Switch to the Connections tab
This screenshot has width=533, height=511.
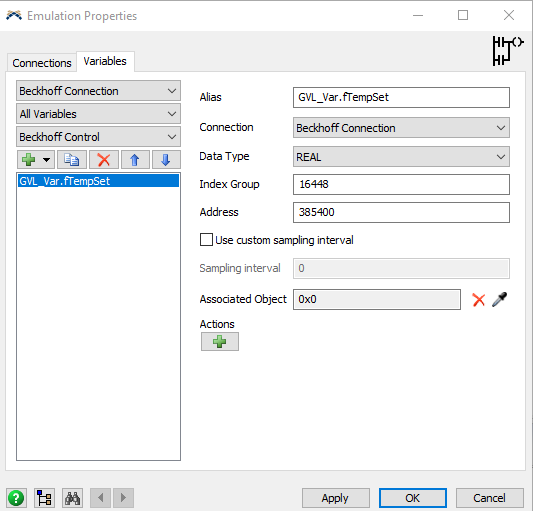point(42,63)
